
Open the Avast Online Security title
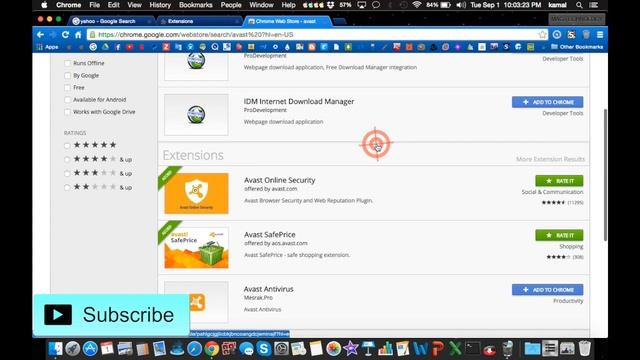click(x=280, y=180)
